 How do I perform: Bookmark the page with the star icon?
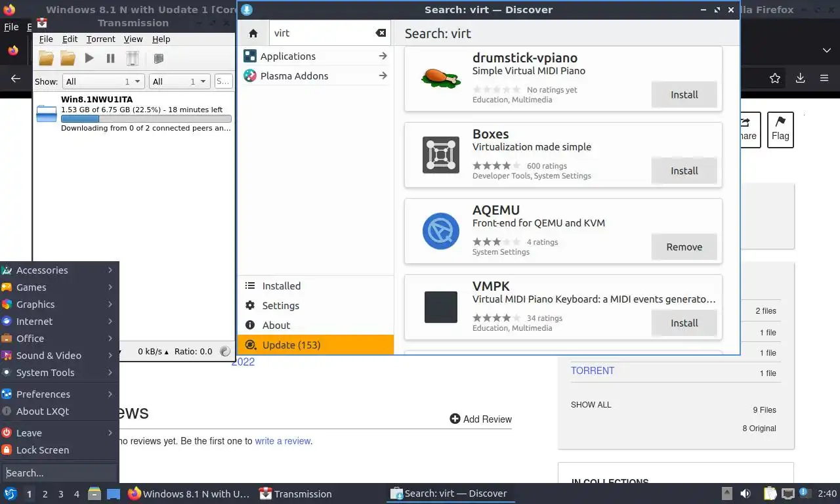(775, 78)
